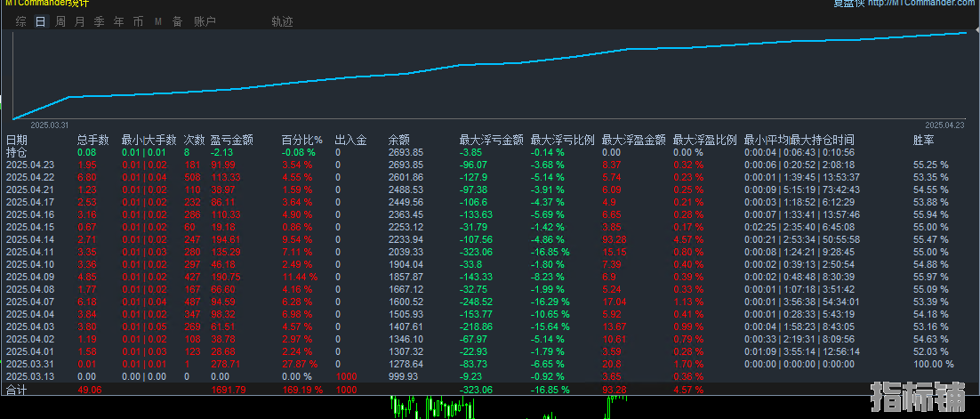Screen dimensions: 980x419
Task: Switch to the 综 summary tab
Action: (x=21, y=22)
